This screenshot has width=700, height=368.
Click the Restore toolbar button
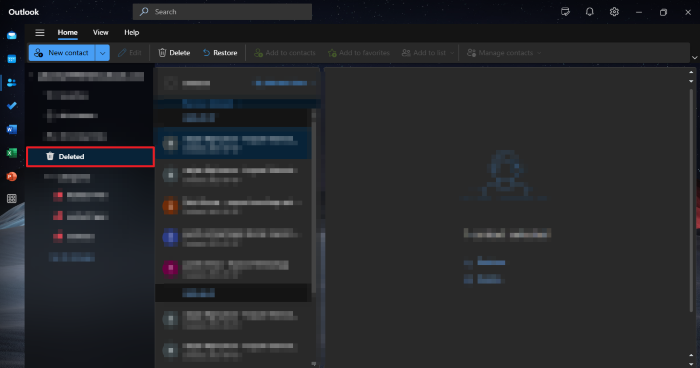click(220, 53)
